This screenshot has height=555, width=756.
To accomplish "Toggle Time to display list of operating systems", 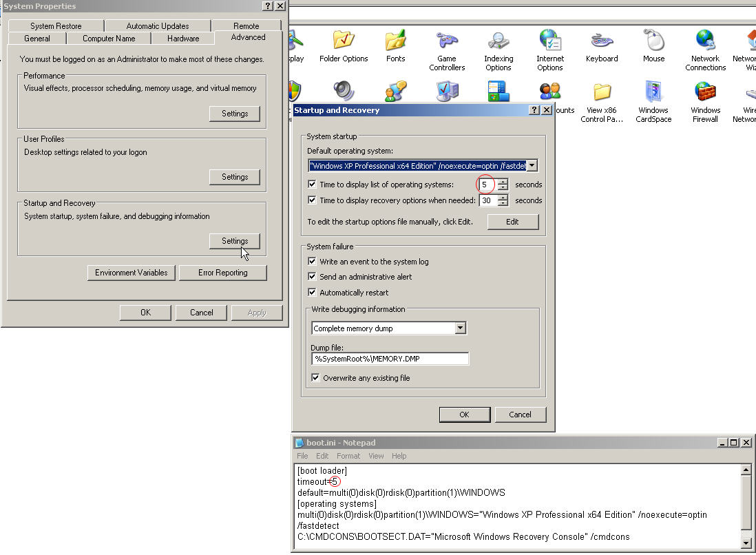I will (312, 184).
